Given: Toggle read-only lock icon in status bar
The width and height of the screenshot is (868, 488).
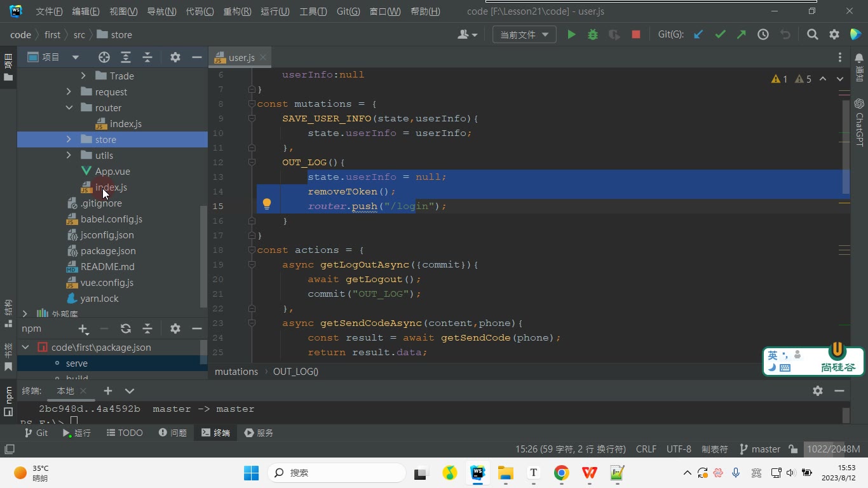Looking at the screenshot, I should [x=793, y=449].
